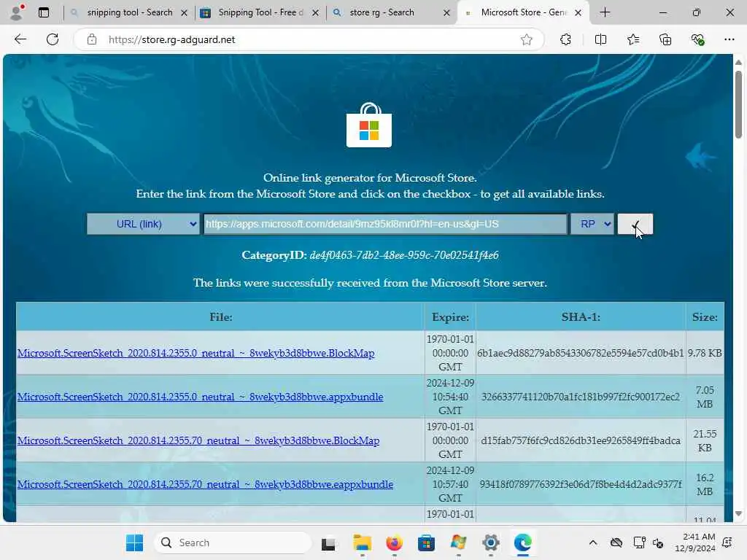This screenshot has width=747, height=560.
Task: Click expiry 2024-12-09 10:57:40 GMT cell
Action: (x=450, y=484)
